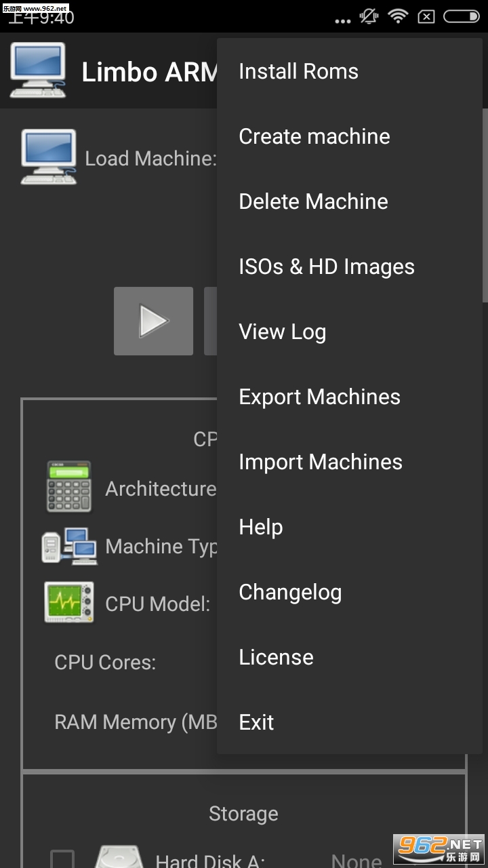Choose Create machine menu entry
488x868 pixels.
[x=314, y=136]
